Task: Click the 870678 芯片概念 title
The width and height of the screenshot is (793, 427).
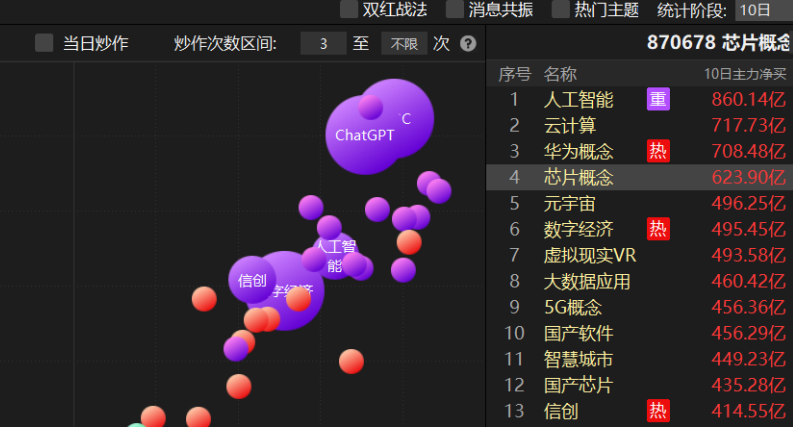Action: coord(719,42)
